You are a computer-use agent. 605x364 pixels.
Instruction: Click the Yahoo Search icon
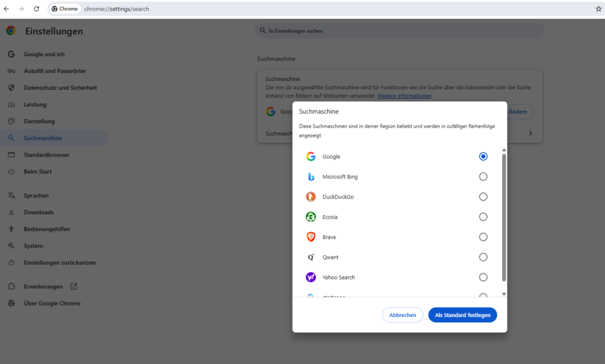coord(311,277)
